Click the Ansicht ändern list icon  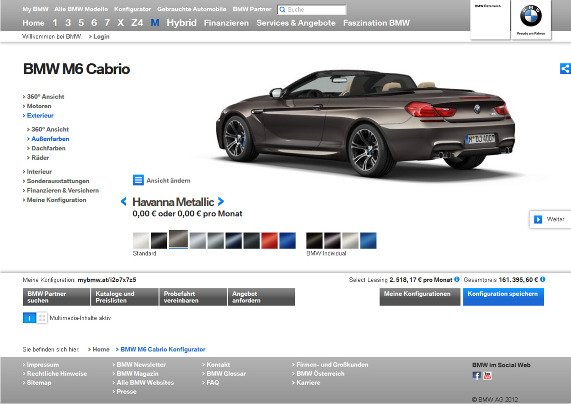pos(138,180)
